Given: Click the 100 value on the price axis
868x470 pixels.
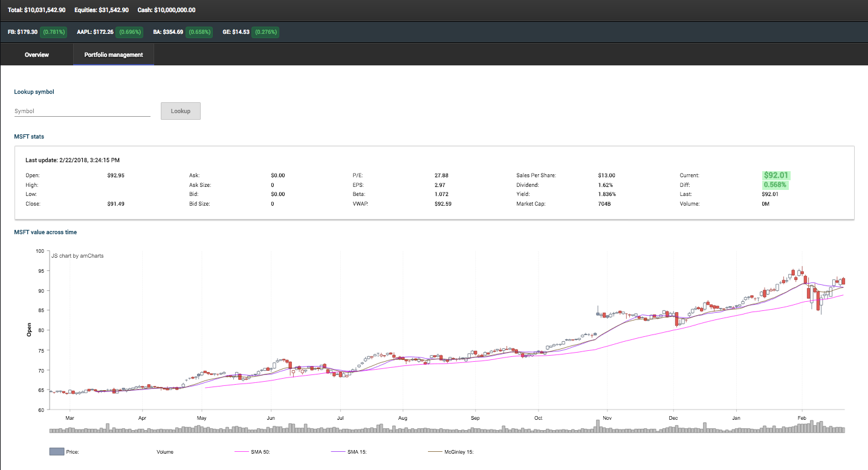Looking at the screenshot, I should click(40, 251).
